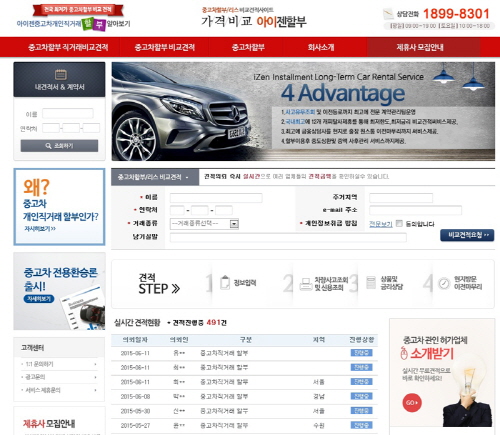This screenshot has width=500, height=435.
Task: Click the arrow beside 광고문의
Action: point(95,377)
